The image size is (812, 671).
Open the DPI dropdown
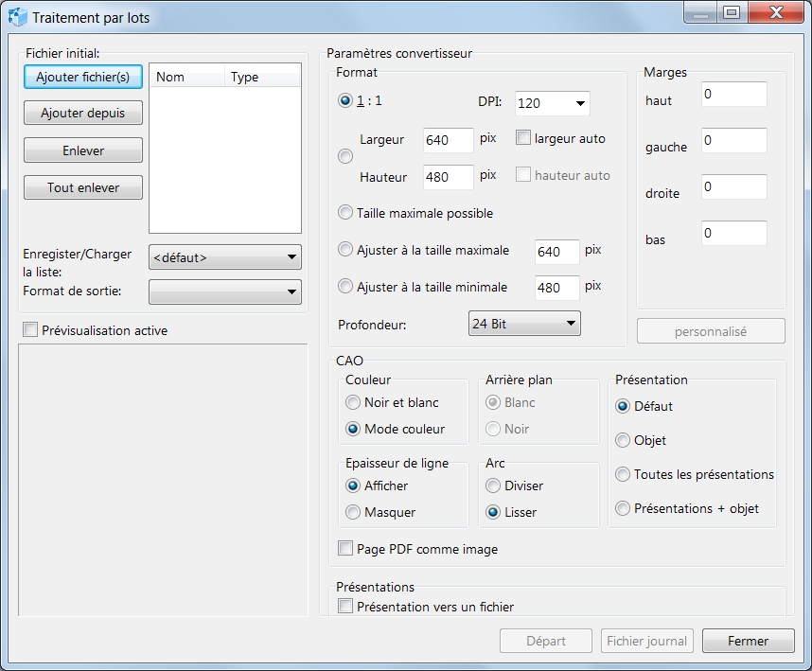pyautogui.click(x=552, y=103)
